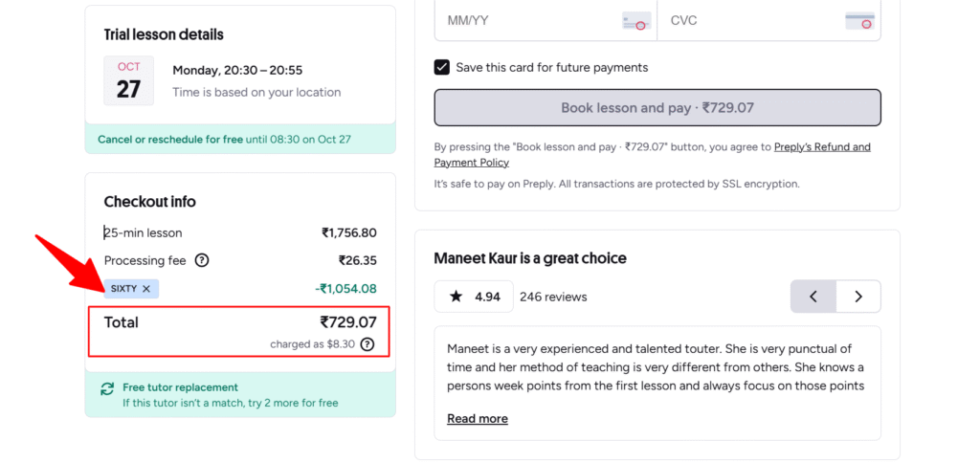
Task: Click the card icon in expiry field
Action: click(x=636, y=21)
